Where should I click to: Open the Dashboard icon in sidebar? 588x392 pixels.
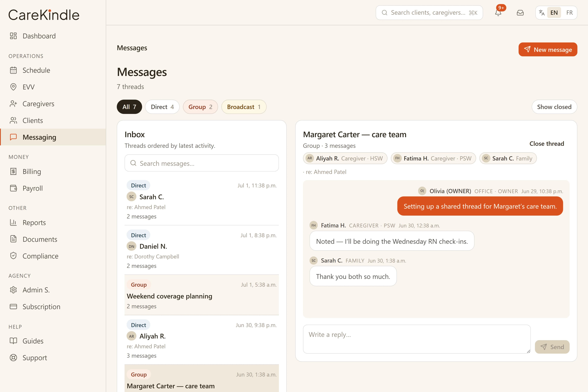click(13, 36)
